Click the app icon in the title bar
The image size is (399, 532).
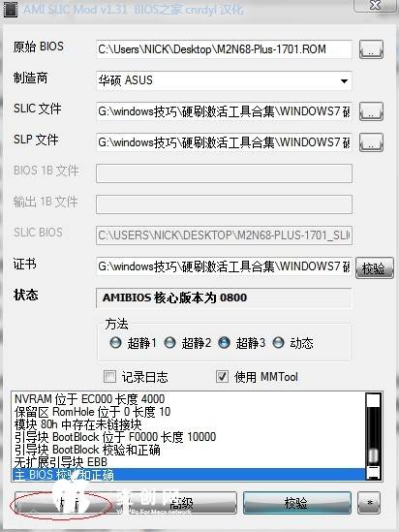click(x=11, y=9)
